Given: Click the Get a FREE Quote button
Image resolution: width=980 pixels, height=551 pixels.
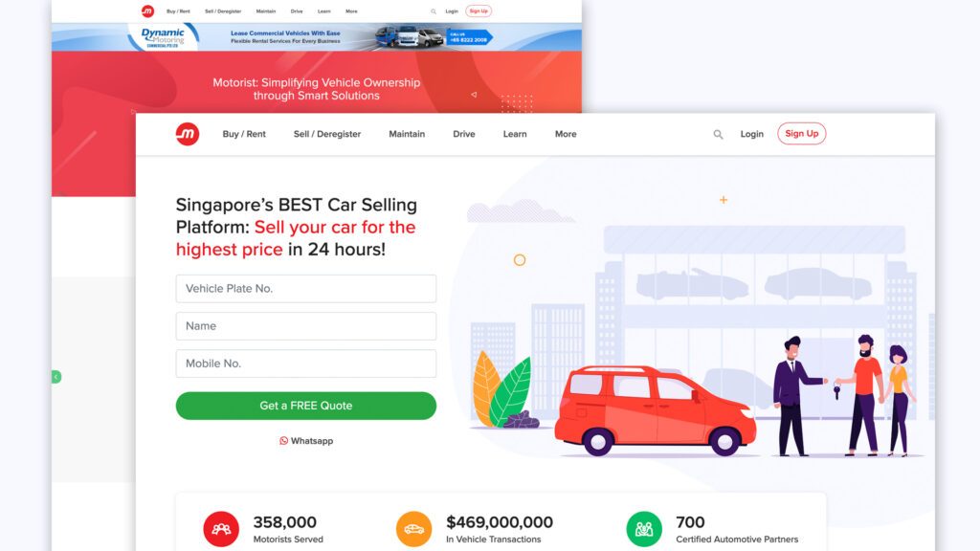Looking at the screenshot, I should tap(306, 406).
